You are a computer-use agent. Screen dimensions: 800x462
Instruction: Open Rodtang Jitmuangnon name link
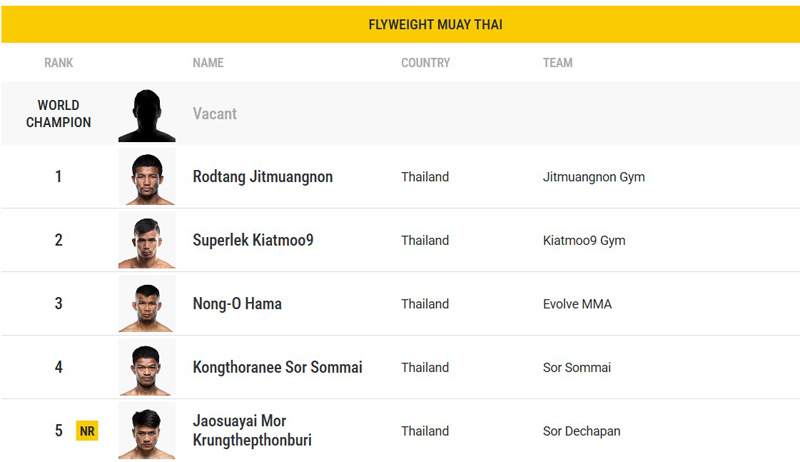click(263, 177)
